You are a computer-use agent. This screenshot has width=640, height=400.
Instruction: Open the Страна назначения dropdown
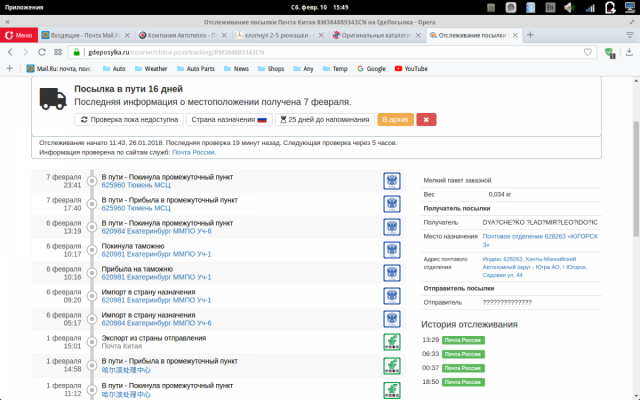click(229, 120)
